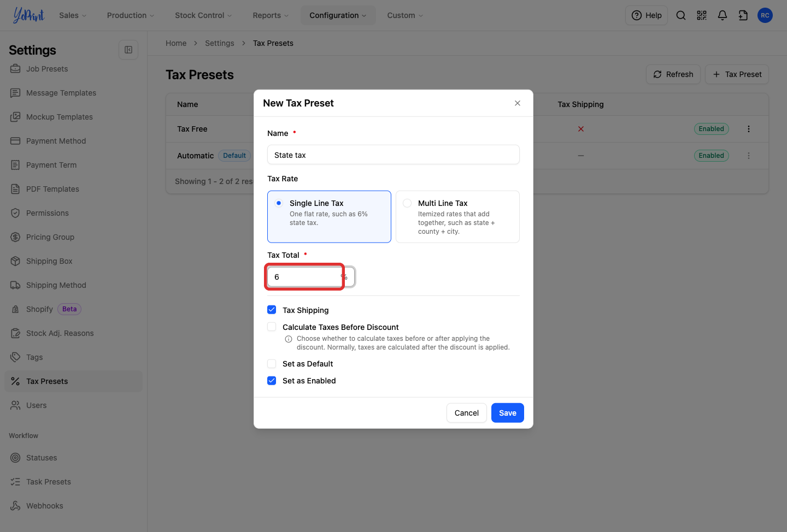Image resolution: width=787 pixels, height=532 pixels.
Task: Expand the Stock Control menu
Action: click(x=203, y=15)
